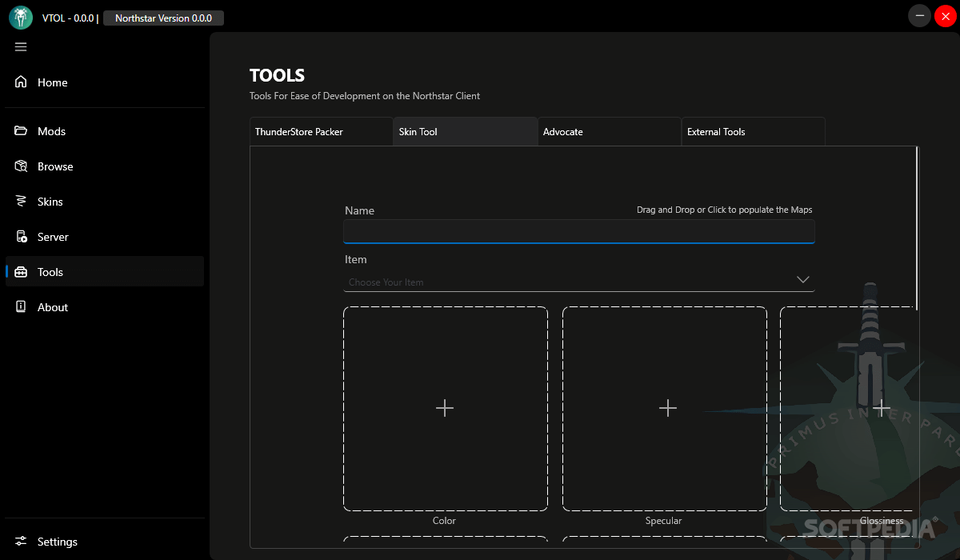Click the 'Specular' caption text
This screenshot has width=960, height=560.
(x=664, y=521)
